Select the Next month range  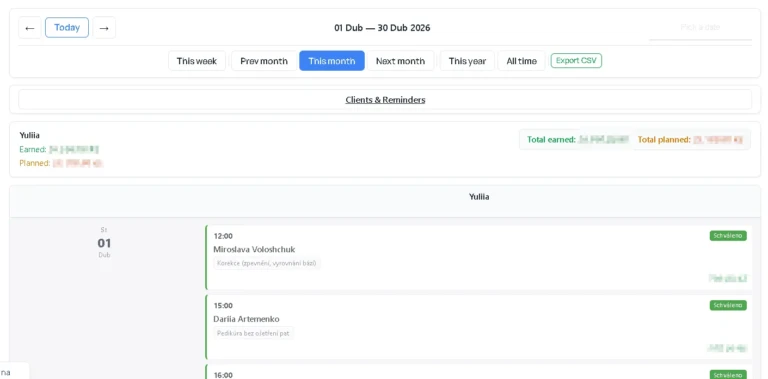tap(400, 61)
